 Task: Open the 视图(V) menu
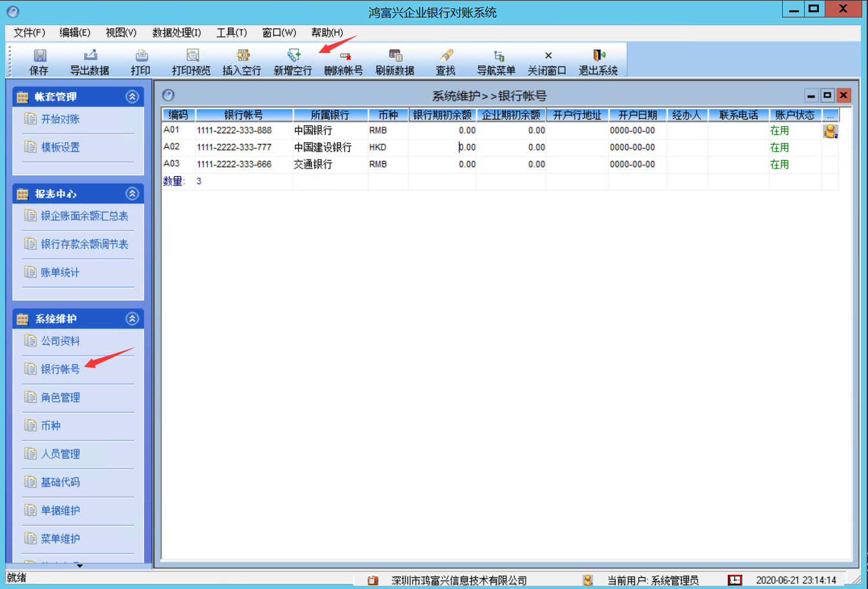[x=121, y=32]
